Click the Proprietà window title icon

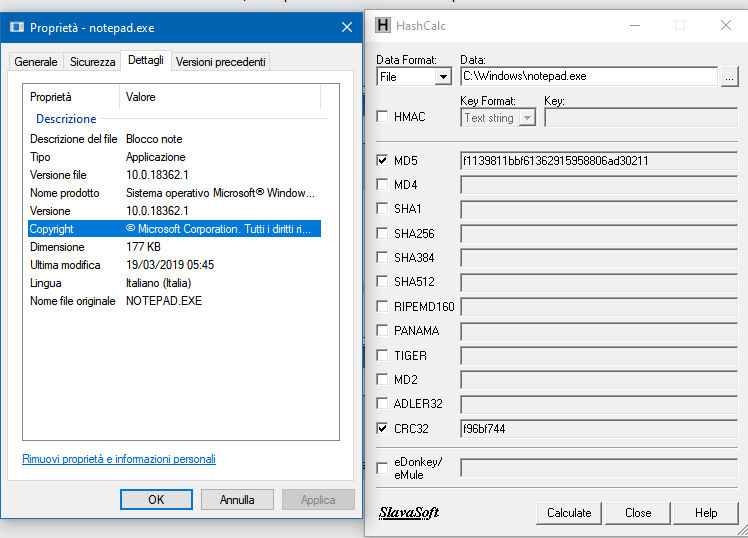[x=17, y=27]
